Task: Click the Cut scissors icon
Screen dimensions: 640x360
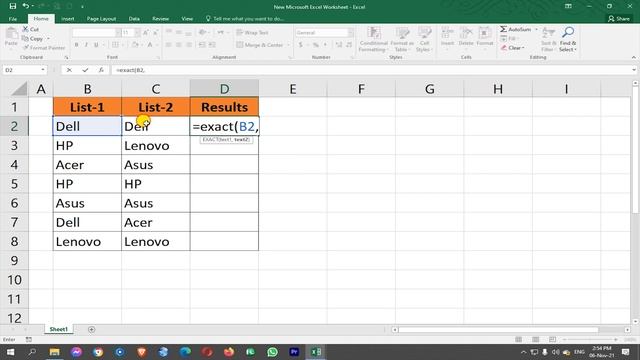Action: [26, 29]
